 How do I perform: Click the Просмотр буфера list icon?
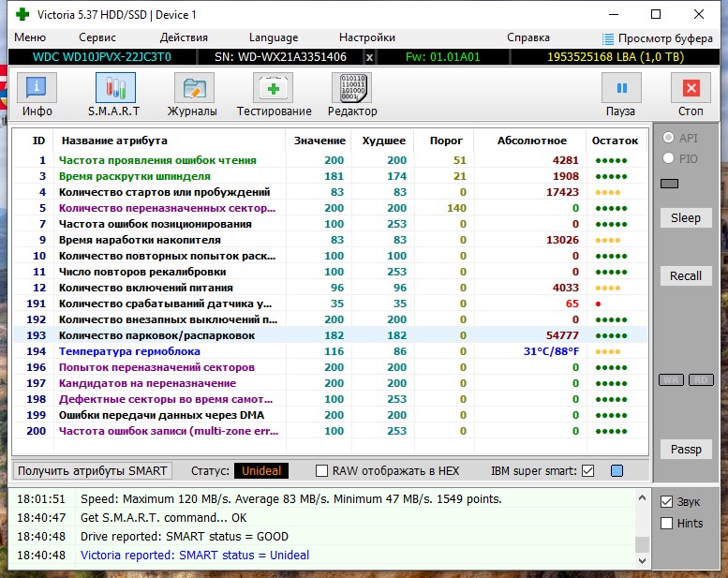coord(608,39)
